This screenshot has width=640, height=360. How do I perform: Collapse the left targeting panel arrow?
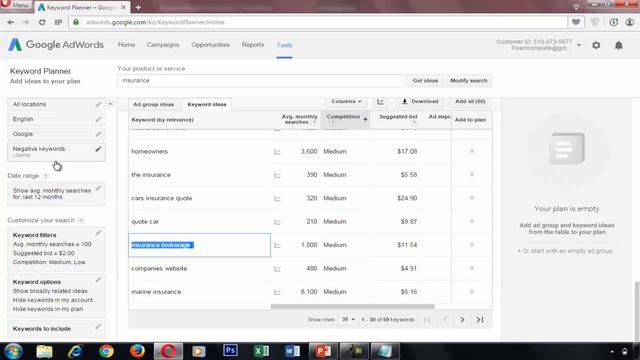111,104
